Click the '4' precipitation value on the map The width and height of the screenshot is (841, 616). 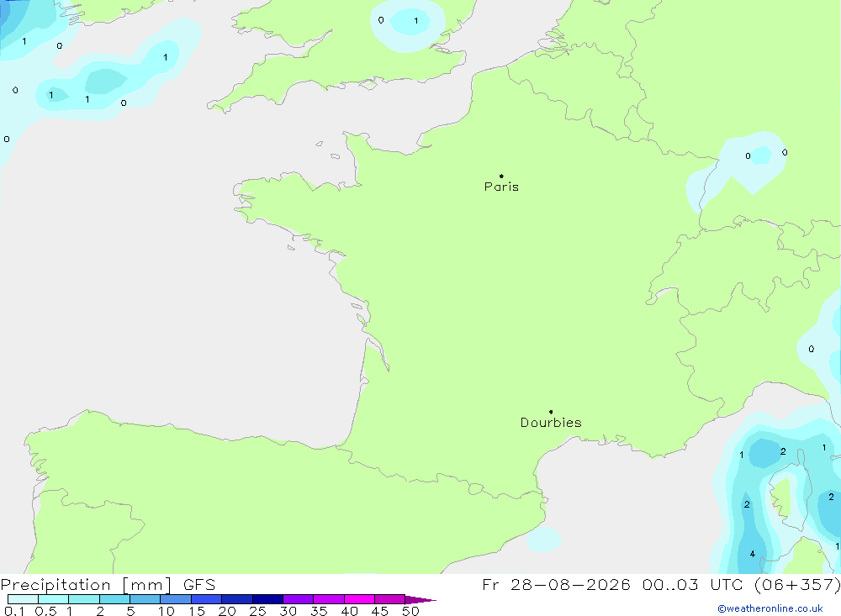753,554
